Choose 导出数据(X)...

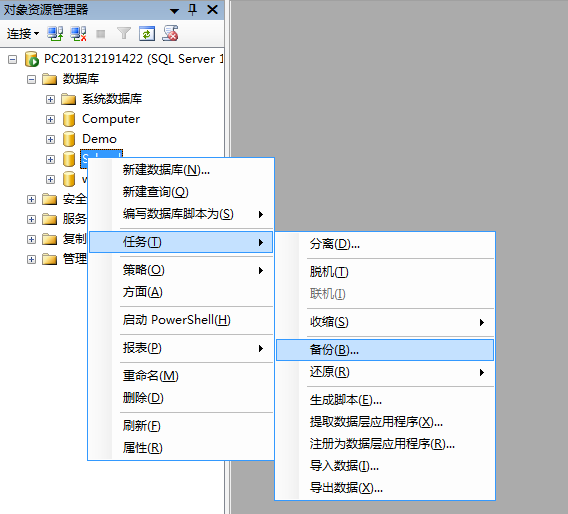pos(385,488)
